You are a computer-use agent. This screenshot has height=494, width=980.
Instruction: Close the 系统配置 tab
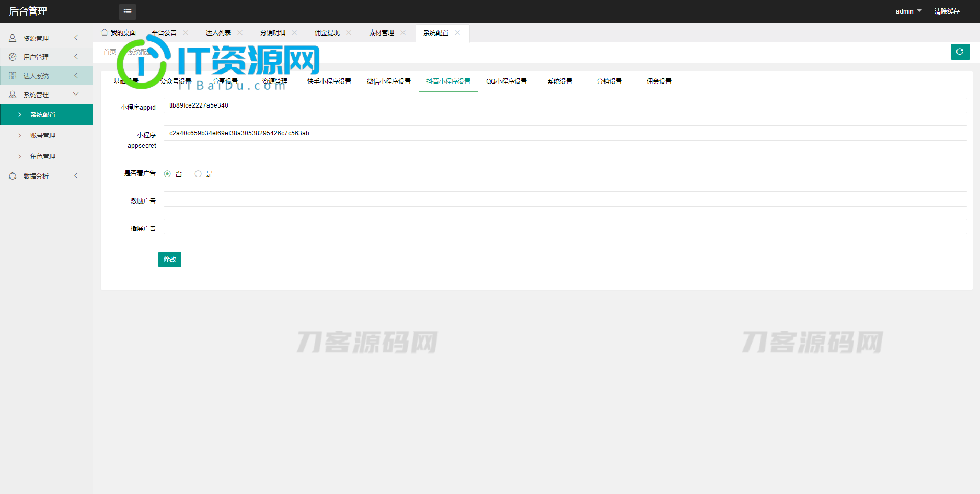point(457,32)
